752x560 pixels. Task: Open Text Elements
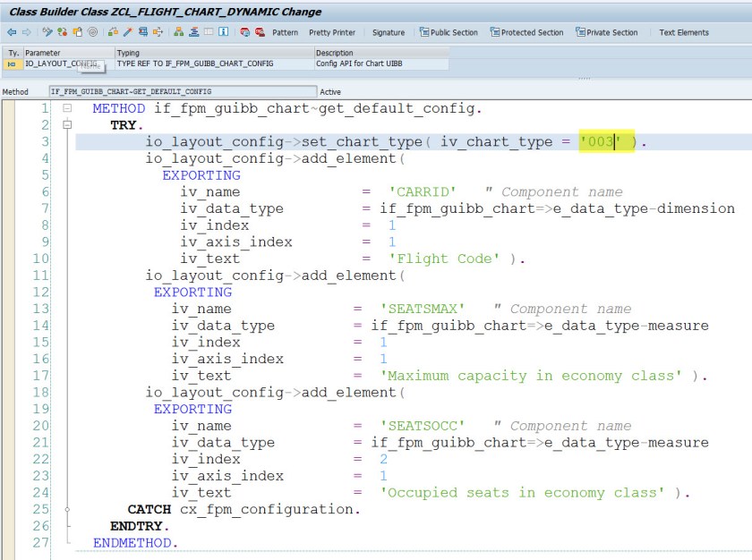683,32
